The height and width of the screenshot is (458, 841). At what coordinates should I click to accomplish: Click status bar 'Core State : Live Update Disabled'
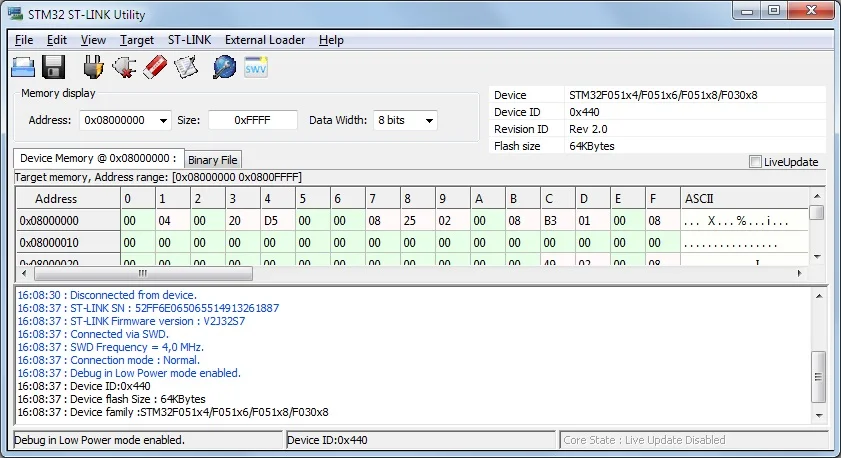[694, 440]
